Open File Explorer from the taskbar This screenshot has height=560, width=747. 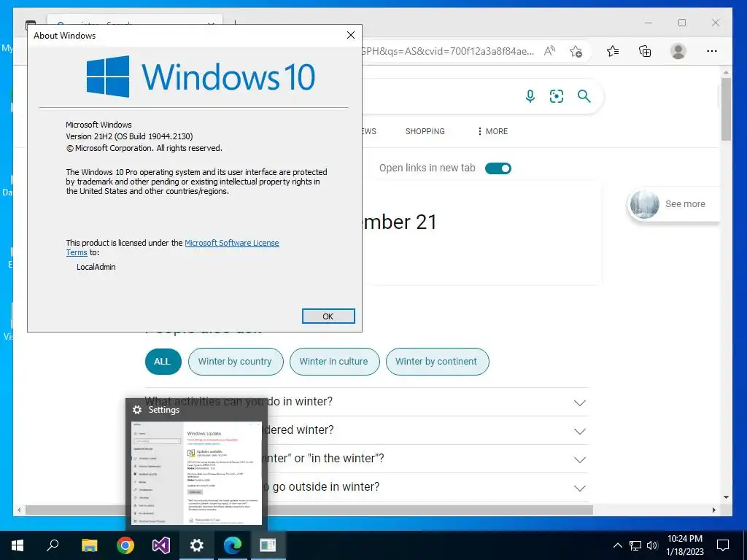tap(89, 545)
